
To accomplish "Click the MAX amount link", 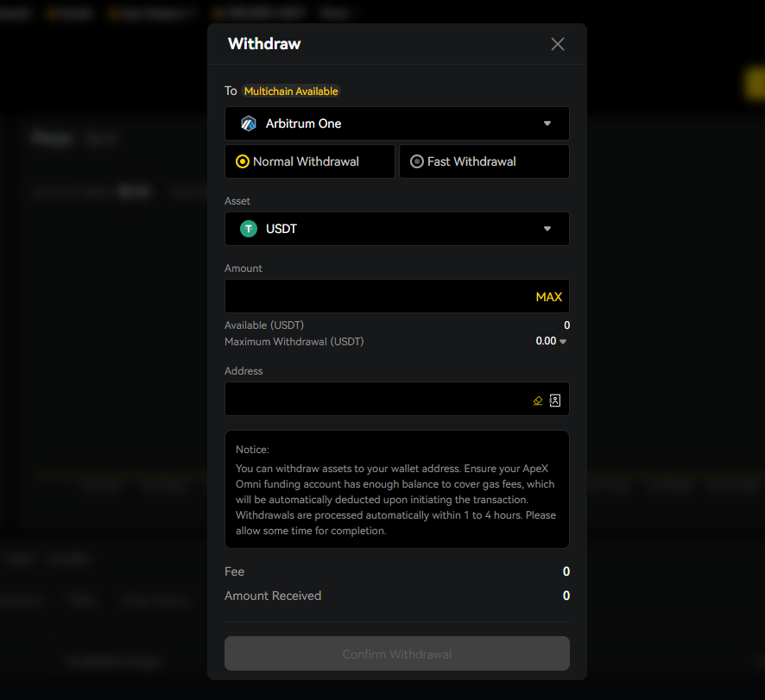I will [548, 296].
